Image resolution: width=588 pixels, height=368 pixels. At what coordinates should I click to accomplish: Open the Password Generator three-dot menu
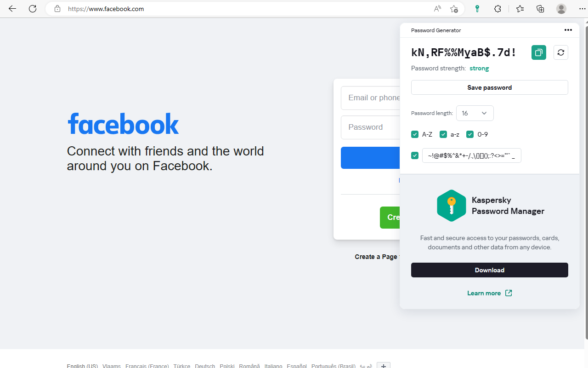568,30
